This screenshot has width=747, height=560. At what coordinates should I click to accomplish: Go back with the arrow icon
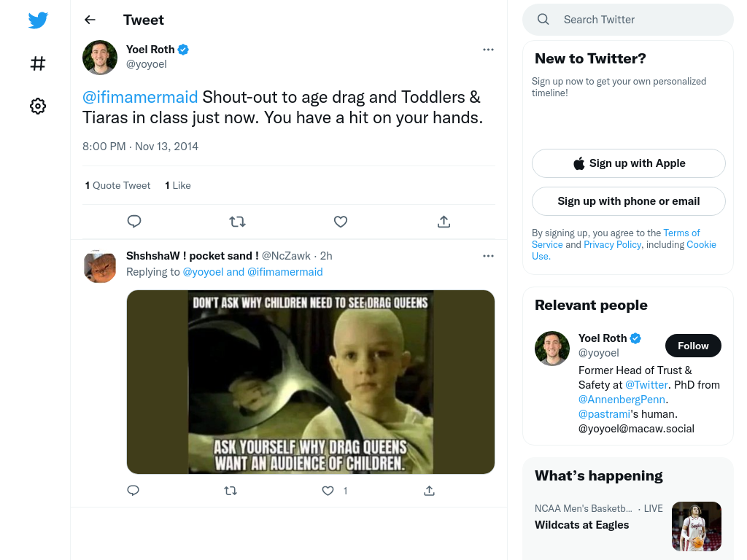coord(90,20)
